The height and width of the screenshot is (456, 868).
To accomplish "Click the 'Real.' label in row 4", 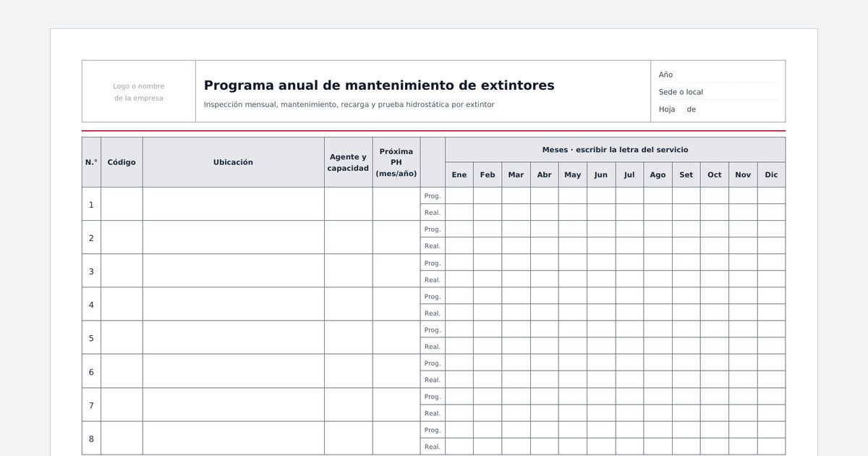I will (x=433, y=313).
